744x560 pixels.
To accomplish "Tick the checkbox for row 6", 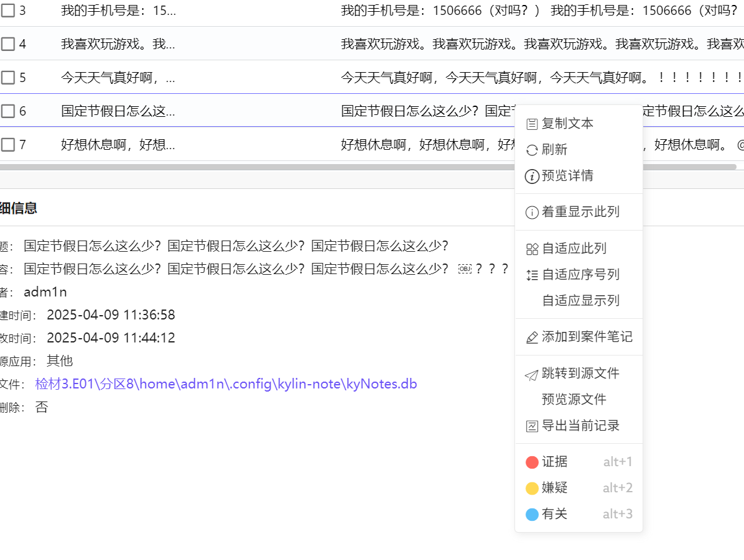I will (x=8, y=111).
